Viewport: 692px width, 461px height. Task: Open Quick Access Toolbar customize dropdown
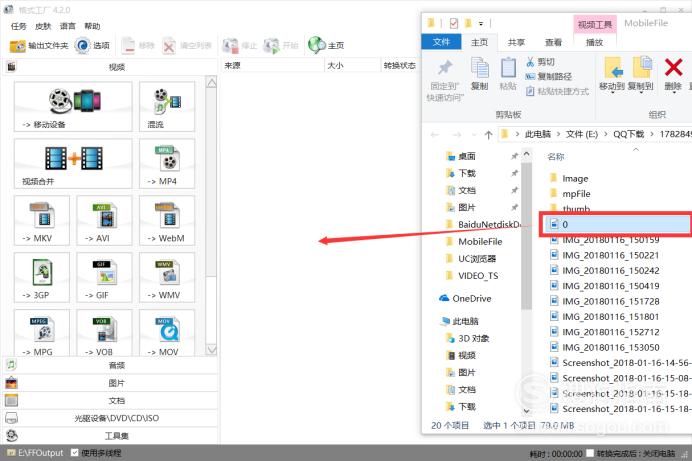(481, 23)
